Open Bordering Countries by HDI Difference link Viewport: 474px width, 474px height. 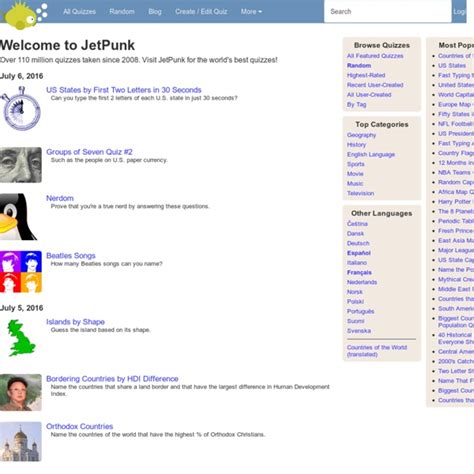pyautogui.click(x=112, y=379)
